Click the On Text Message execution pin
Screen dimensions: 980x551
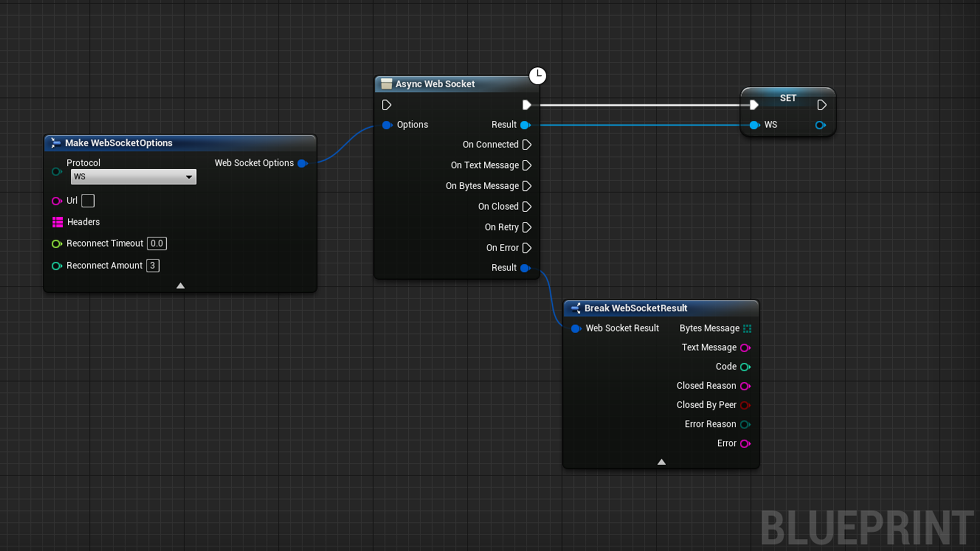527,165
